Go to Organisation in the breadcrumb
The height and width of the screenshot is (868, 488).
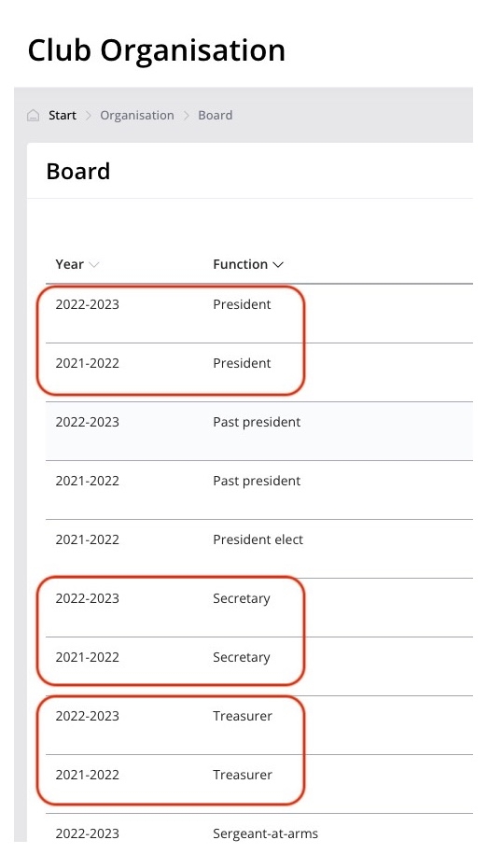pyautogui.click(x=136, y=115)
